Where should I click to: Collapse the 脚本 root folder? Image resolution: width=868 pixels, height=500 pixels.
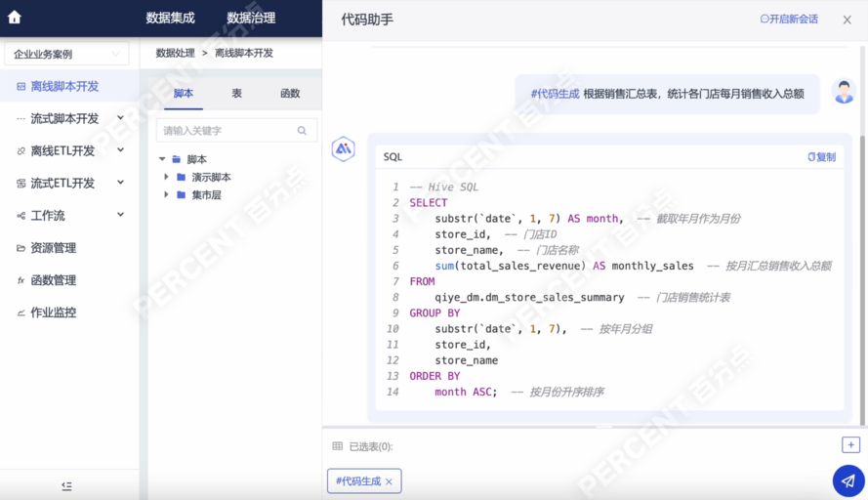(162, 159)
